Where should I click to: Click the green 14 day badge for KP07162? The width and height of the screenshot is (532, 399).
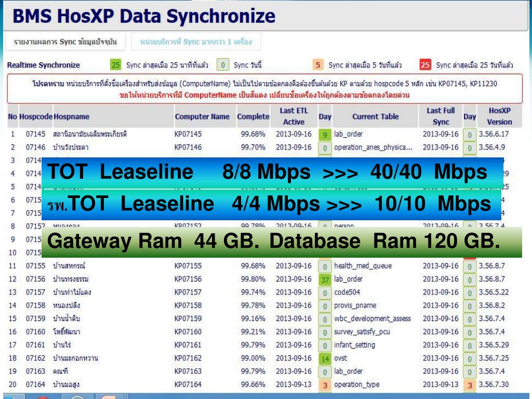[x=325, y=359]
